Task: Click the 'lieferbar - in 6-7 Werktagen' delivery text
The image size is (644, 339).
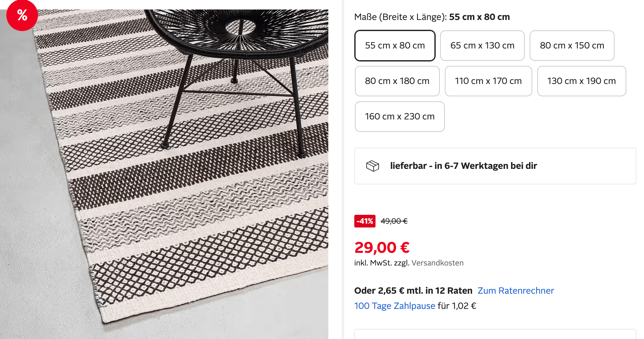Action: click(x=464, y=166)
